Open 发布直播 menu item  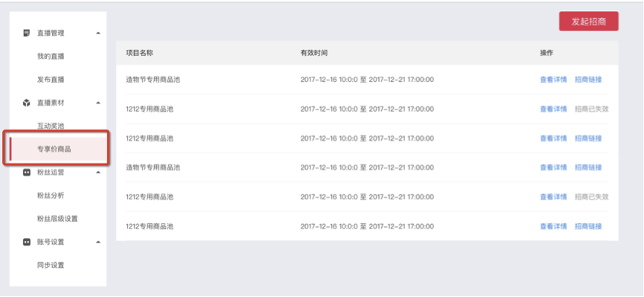click(51, 80)
